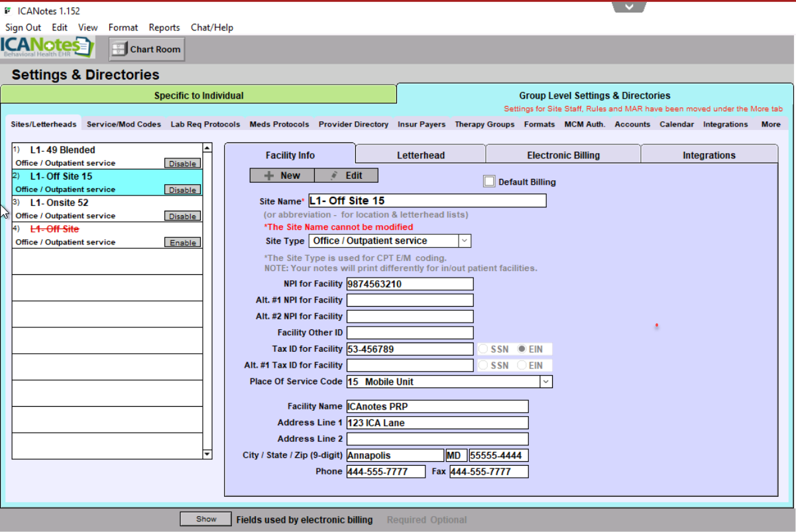Open the Reports menu
The width and height of the screenshot is (796, 532).
click(164, 27)
